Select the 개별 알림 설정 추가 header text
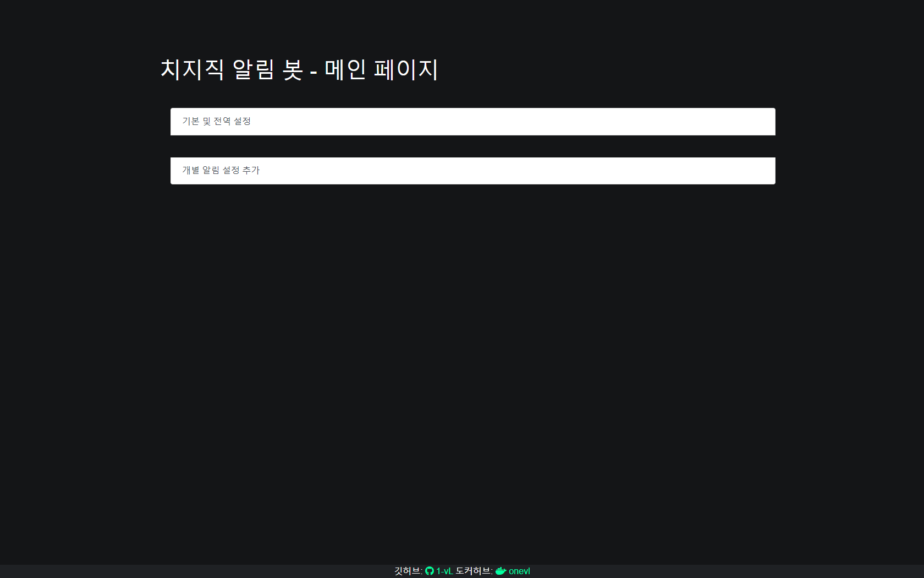 pos(221,171)
